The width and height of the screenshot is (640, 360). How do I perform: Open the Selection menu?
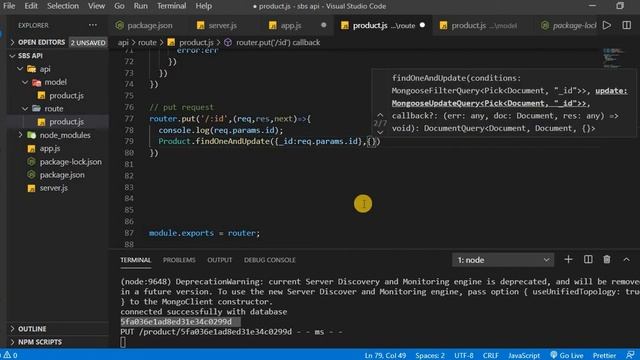point(63,6)
